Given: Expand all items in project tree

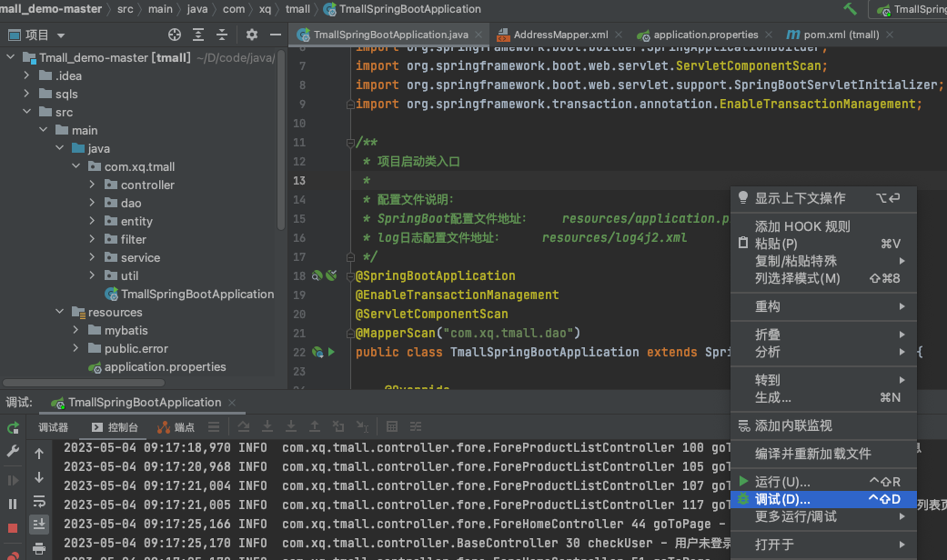Looking at the screenshot, I should coord(198,35).
